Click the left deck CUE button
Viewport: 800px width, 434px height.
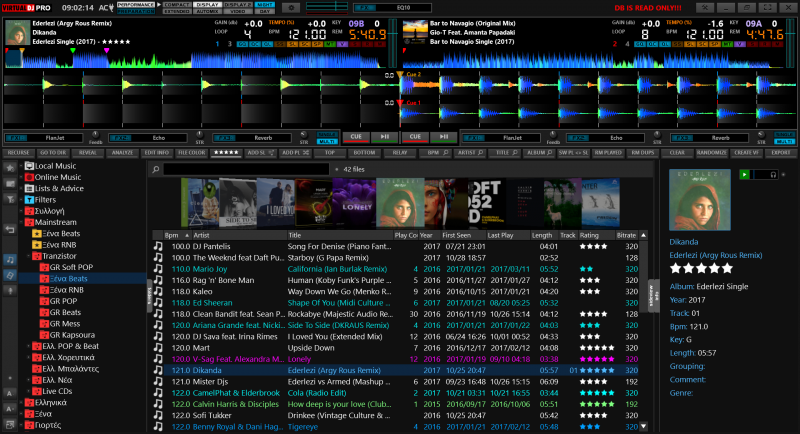pyautogui.click(x=356, y=137)
